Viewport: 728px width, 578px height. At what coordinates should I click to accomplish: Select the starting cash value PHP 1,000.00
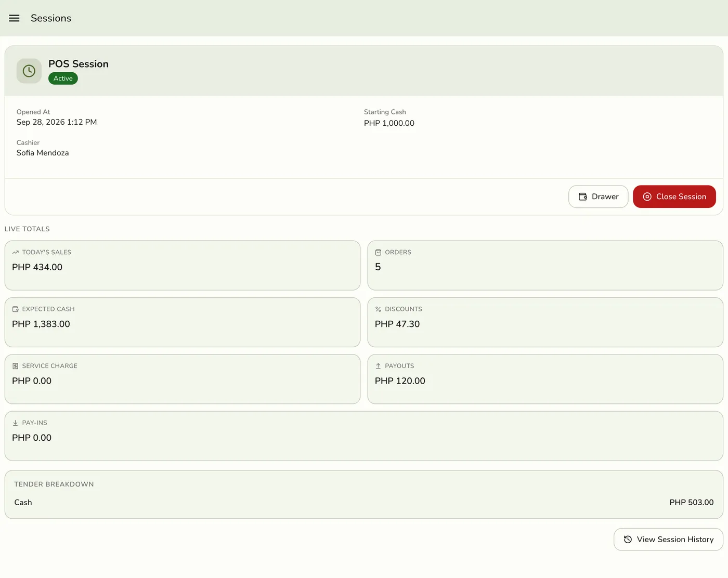pyautogui.click(x=389, y=123)
